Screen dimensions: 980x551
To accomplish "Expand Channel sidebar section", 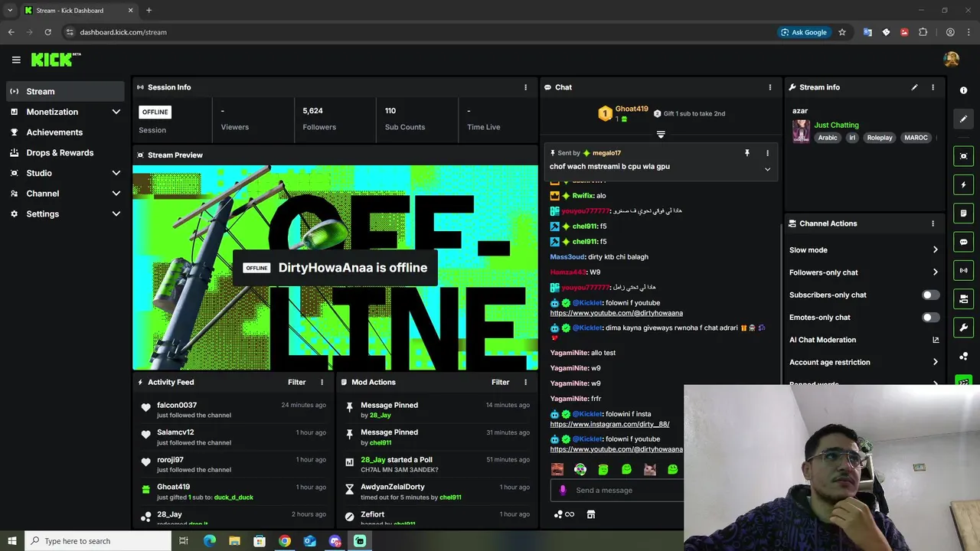I will point(116,194).
